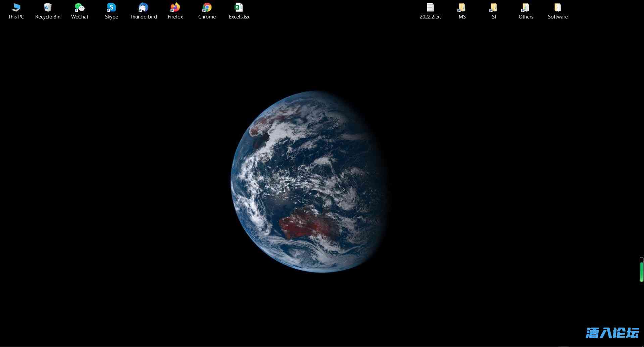Click the "Software" folder name label
Screen dimensions: 644x347
557,17
